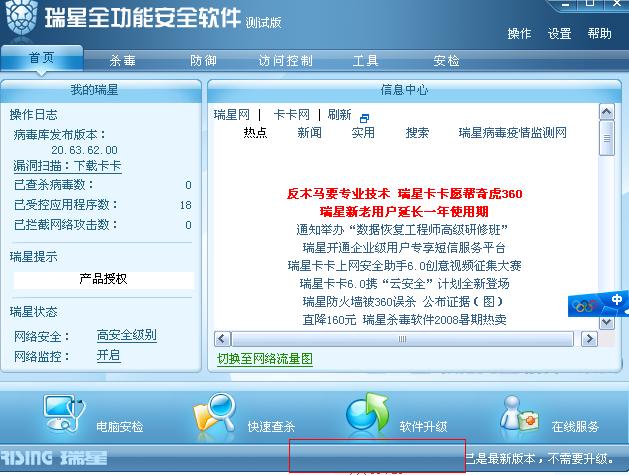Screen dimensions: 629x475
Task: Open news 直降160元 瑞星杀毒软件2008暑期热卖
Action: coord(404,320)
